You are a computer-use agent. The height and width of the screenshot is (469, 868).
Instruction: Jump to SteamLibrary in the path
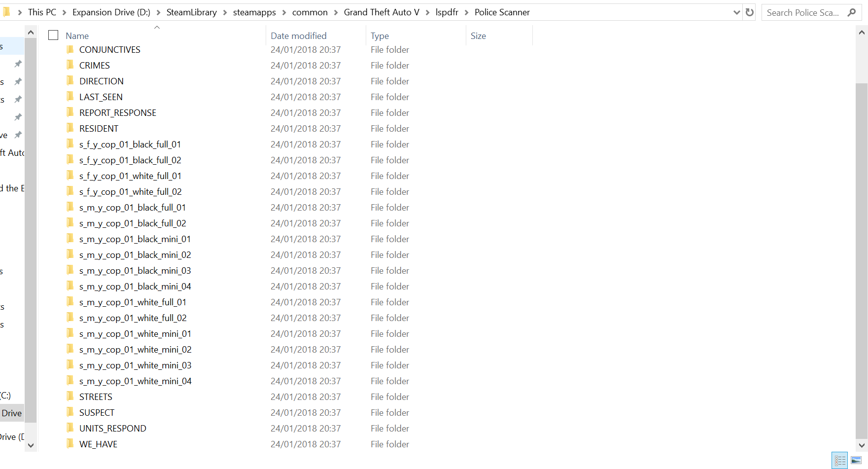click(192, 12)
